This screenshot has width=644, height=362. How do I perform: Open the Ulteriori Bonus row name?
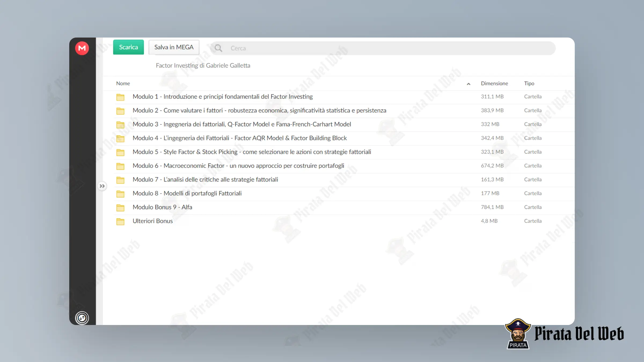[x=153, y=221]
